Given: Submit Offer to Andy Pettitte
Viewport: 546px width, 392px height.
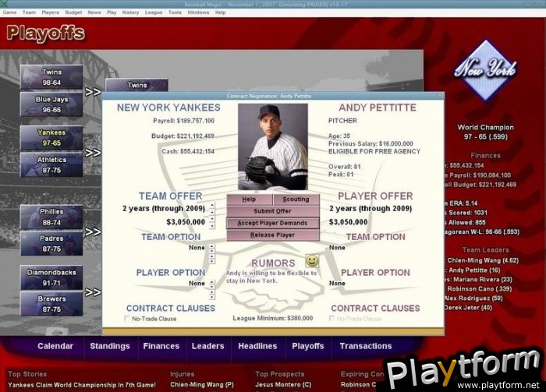Looking at the screenshot, I should click(273, 211).
